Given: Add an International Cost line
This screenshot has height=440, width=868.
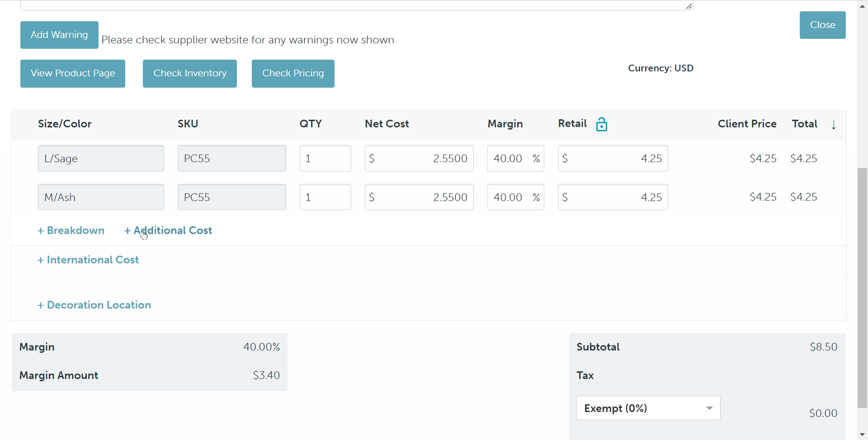Looking at the screenshot, I should coord(88,260).
